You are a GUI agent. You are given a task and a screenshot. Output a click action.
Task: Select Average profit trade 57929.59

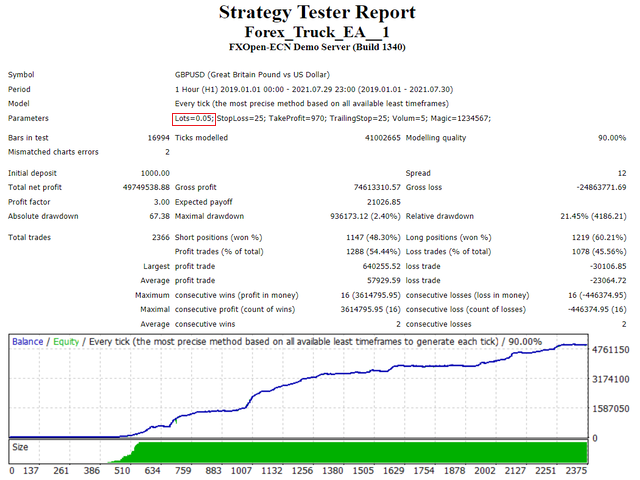tap(384, 281)
